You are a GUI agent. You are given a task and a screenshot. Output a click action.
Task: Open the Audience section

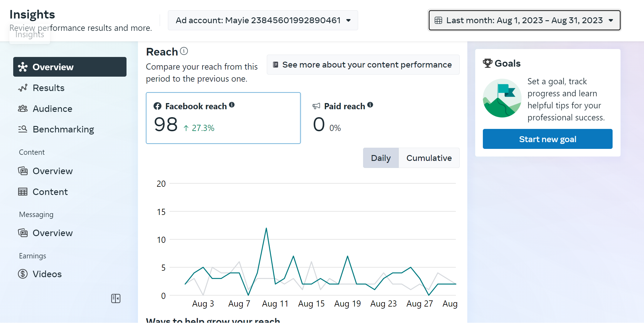pyautogui.click(x=70, y=109)
